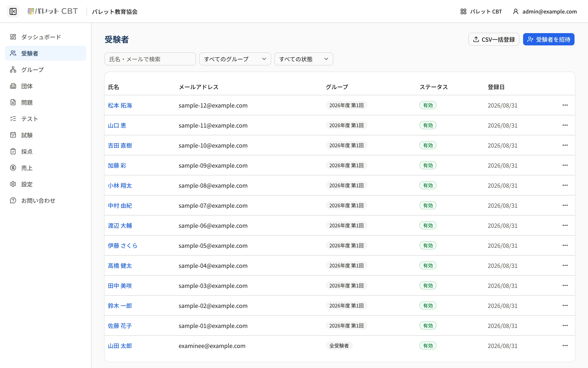Open 問題 in the sidebar
Image resolution: width=588 pixels, height=368 pixels.
[x=46, y=102]
